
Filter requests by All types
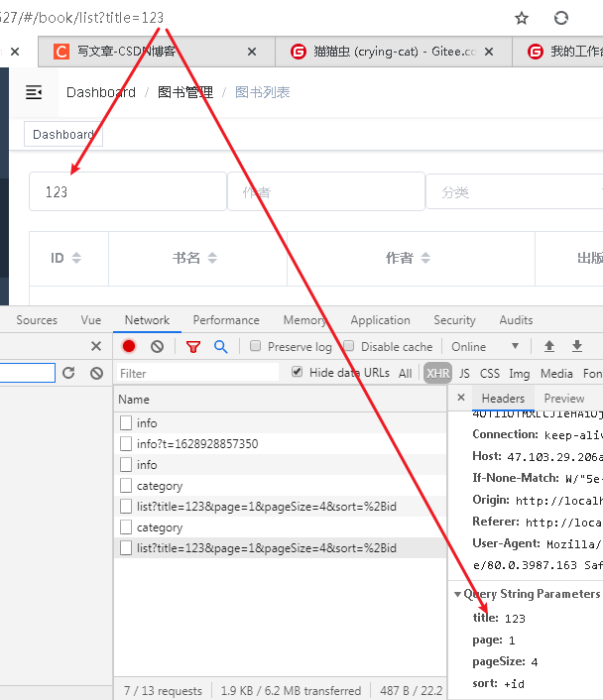coord(405,373)
